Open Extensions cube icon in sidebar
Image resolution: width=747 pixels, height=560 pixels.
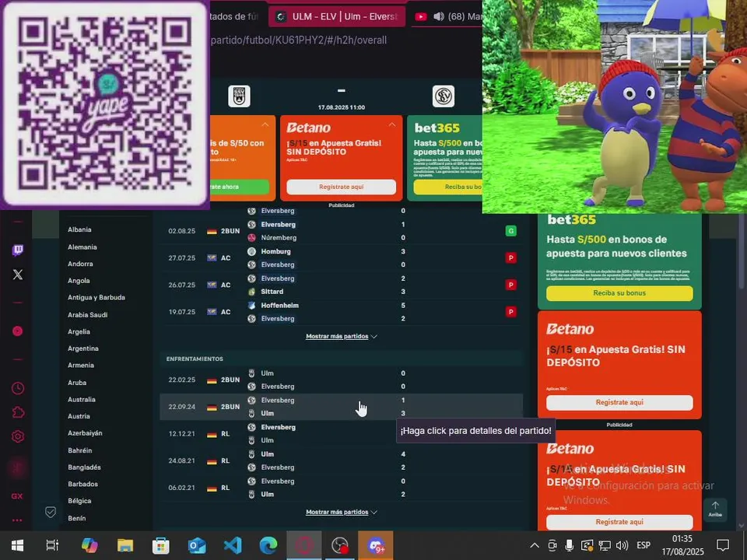[18, 412]
